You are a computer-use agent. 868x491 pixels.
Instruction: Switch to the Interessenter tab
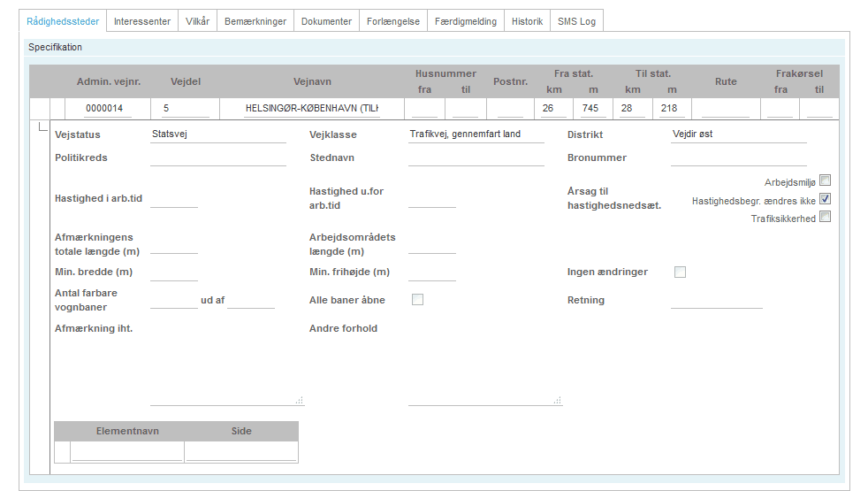point(142,21)
